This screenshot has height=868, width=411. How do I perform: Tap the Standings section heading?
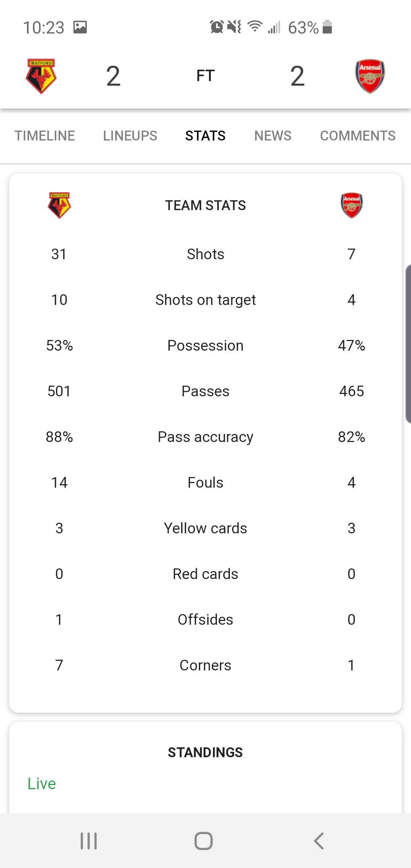pyautogui.click(x=205, y=752)
